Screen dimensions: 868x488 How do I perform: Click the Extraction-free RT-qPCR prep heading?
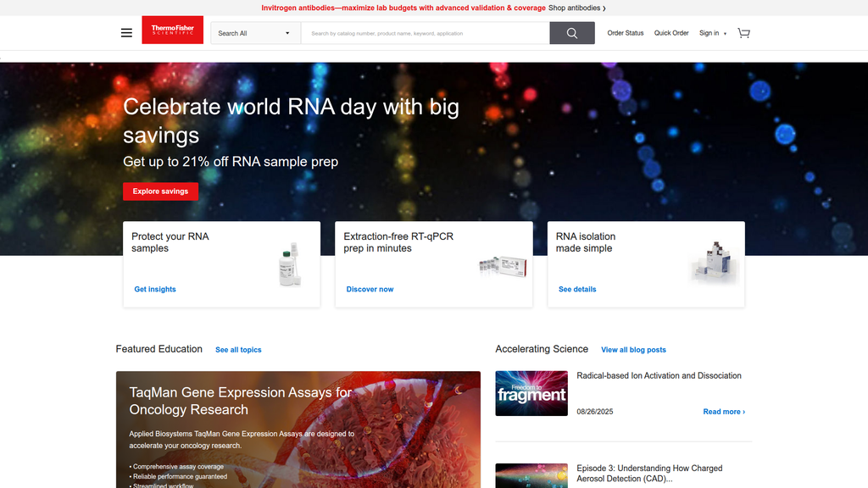tap(398, 242)
